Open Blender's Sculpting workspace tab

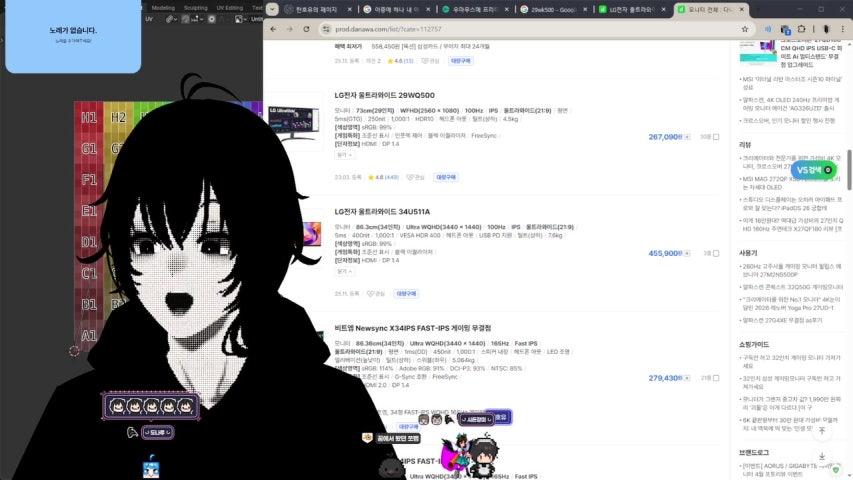pos(195,7)
